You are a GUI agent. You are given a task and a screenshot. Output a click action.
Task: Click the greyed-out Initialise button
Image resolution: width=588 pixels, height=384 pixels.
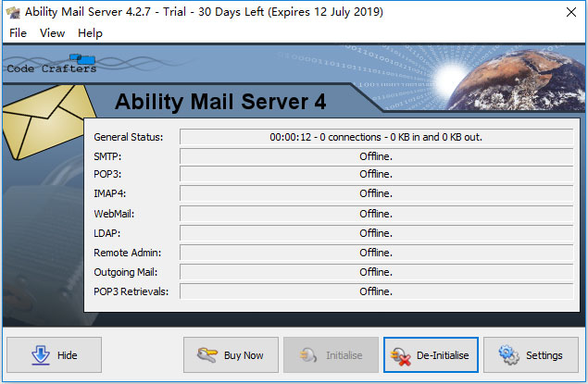tap(331, 354)
